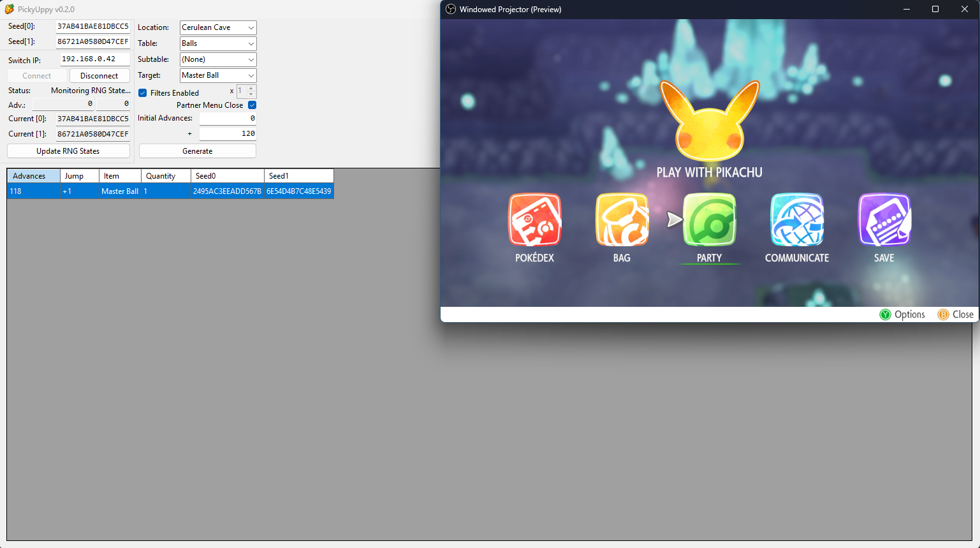Click the Seed[1] input field
980x548 pixels.
(93, 42)
